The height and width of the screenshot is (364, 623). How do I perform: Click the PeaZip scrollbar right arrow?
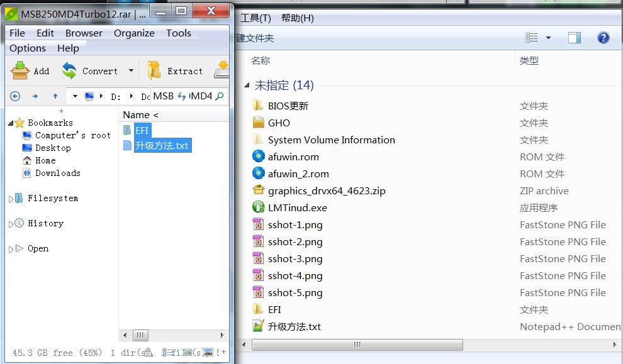[222, 335]
